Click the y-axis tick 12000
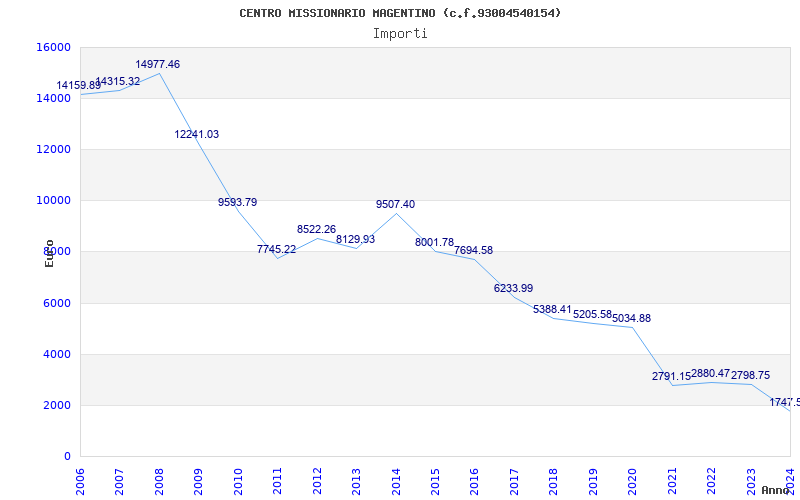 [54, 149]
